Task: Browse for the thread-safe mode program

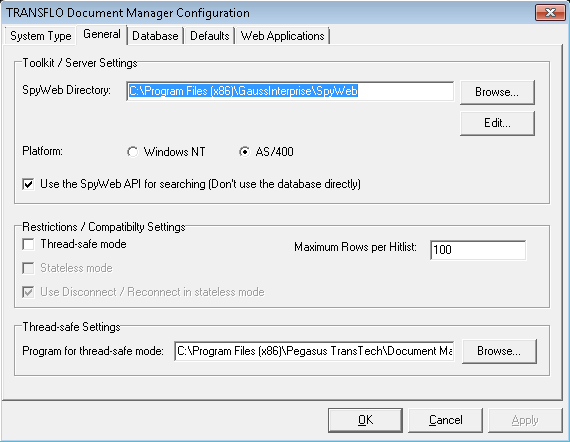Action: tap(499, 351)
